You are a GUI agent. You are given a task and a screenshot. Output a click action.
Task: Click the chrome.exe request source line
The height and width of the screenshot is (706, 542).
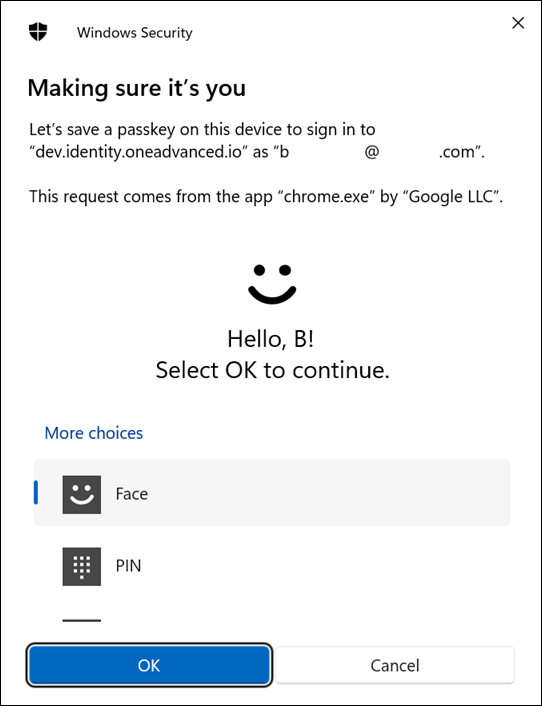tap(266, 197)
